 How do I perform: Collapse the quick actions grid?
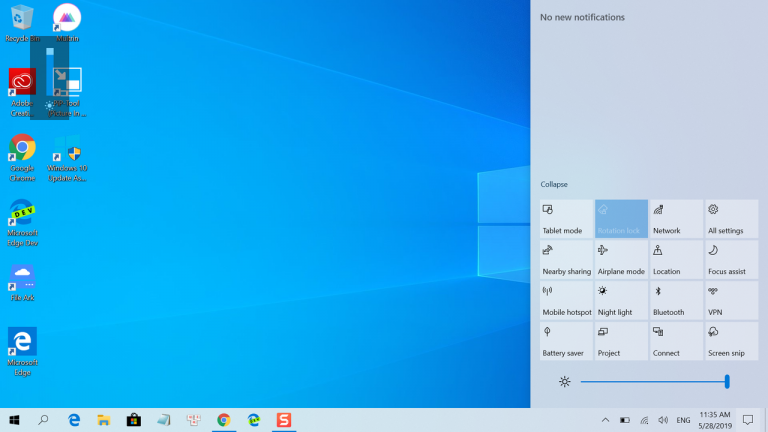coord(554,184)
